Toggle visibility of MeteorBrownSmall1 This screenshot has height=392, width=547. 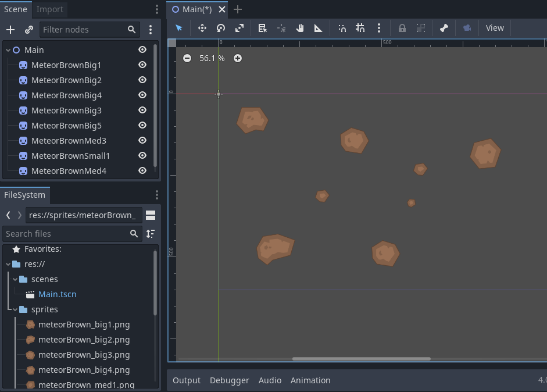[142, 155]
